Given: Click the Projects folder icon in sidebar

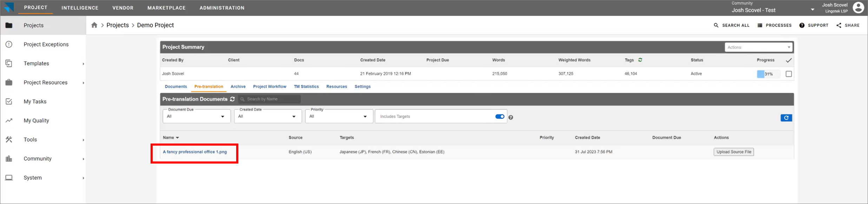Looking at the screenshot, I should 9,25.
